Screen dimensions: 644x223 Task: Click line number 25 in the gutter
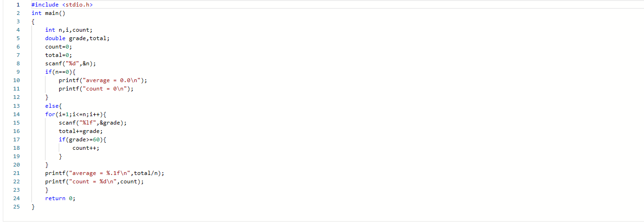17,207
